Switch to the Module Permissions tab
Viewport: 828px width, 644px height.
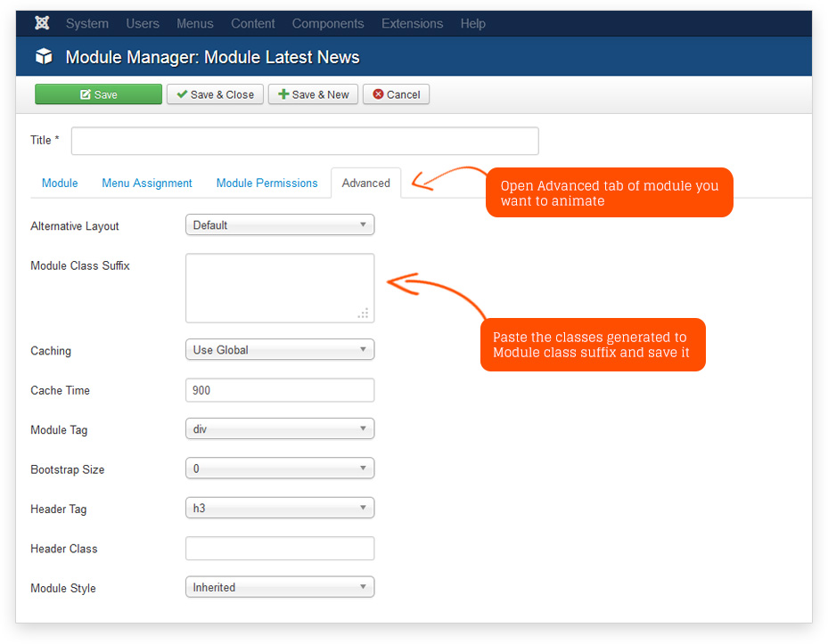tap(266, 183)
